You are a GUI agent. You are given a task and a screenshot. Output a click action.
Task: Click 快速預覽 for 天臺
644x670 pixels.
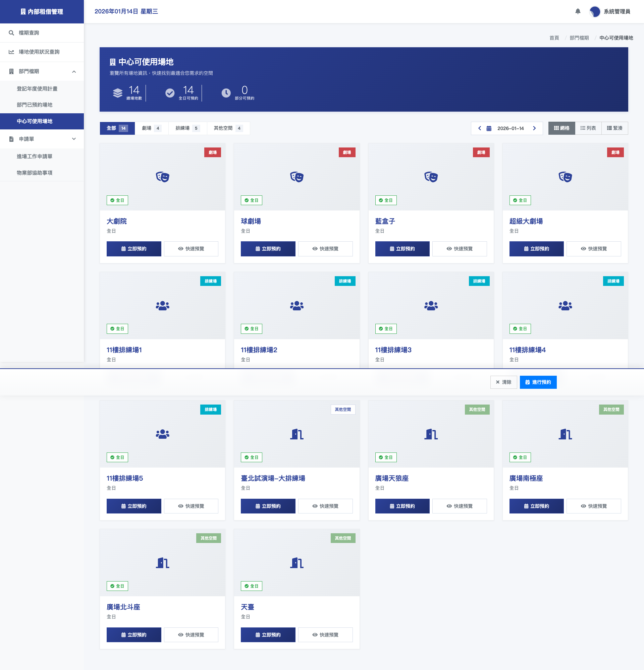pyautogui.click(x=325, y=635)
